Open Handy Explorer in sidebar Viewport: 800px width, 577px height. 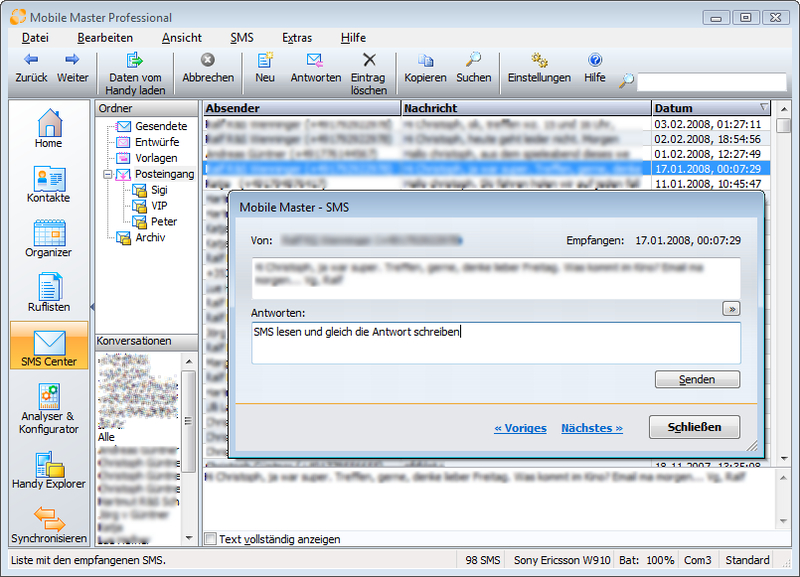point(49,466)
